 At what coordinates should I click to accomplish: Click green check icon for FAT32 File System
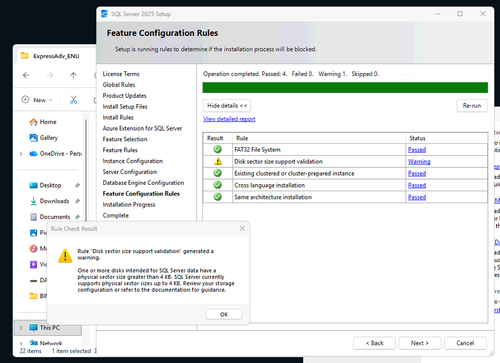point(218,149)
